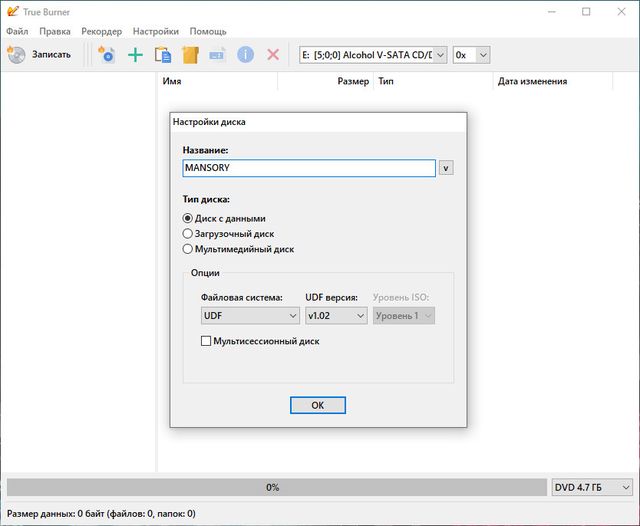Click the yellow new folder icon
The image size is (640, 526).
click(x=191, y=55)
